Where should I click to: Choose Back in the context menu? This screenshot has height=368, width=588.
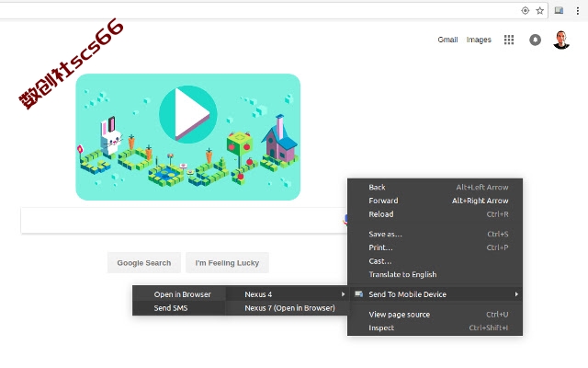[435, 187]
